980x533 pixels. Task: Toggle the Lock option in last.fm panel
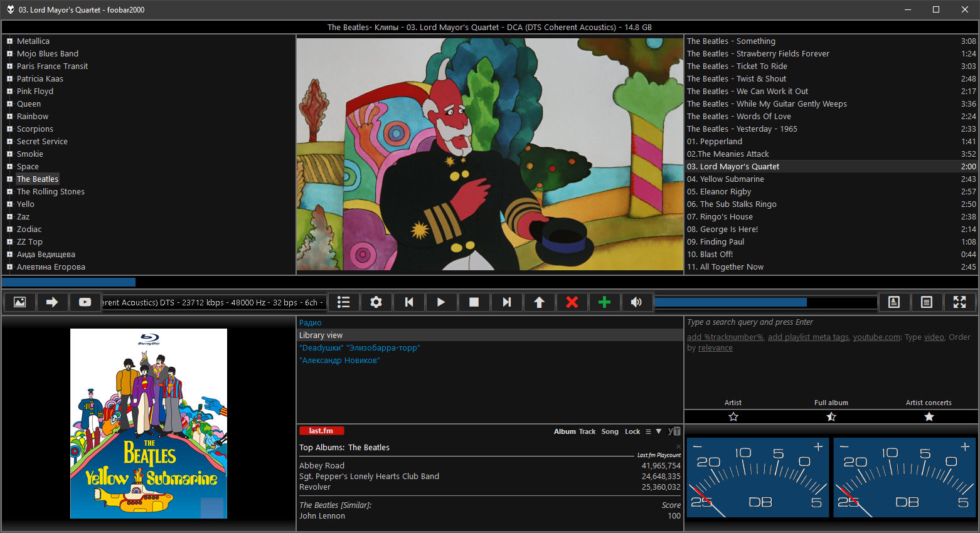632,431
